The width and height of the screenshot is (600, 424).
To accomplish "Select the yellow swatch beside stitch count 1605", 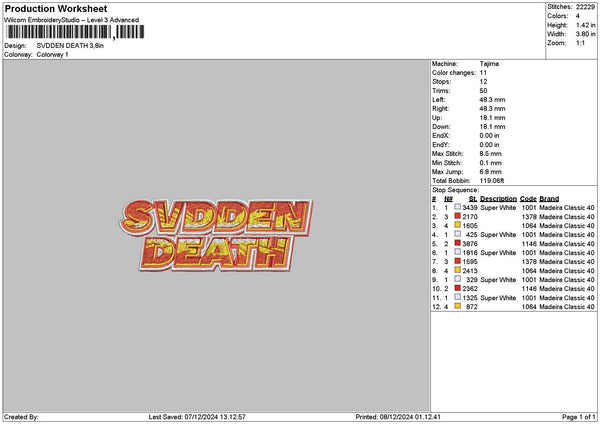I will pyautogui.click(x=457, y=225).
